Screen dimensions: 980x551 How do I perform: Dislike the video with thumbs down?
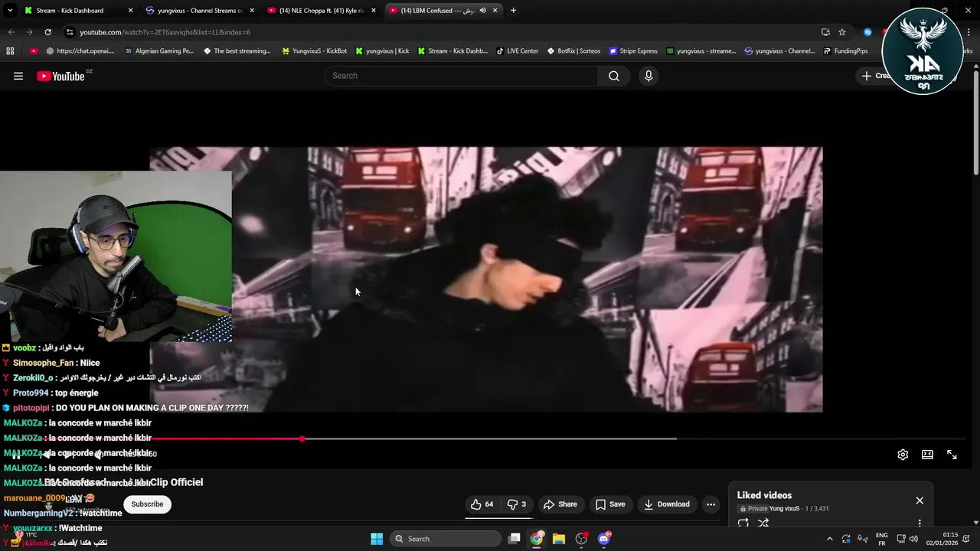517,504
